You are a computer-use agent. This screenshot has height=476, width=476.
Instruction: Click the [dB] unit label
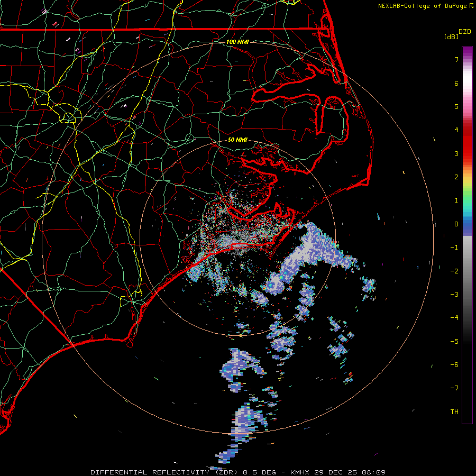point(451,36)
